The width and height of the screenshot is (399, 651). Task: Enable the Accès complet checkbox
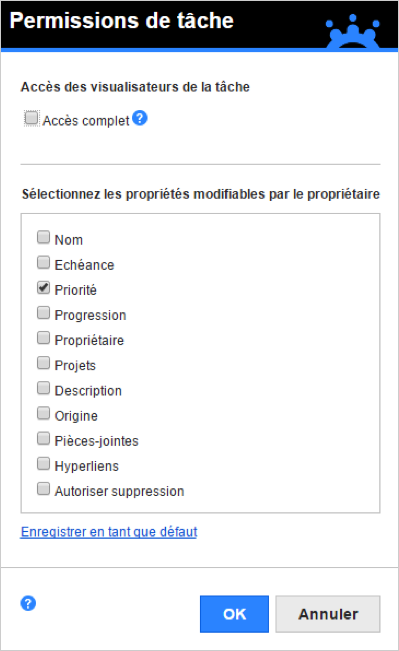click(x=31, y=118)
